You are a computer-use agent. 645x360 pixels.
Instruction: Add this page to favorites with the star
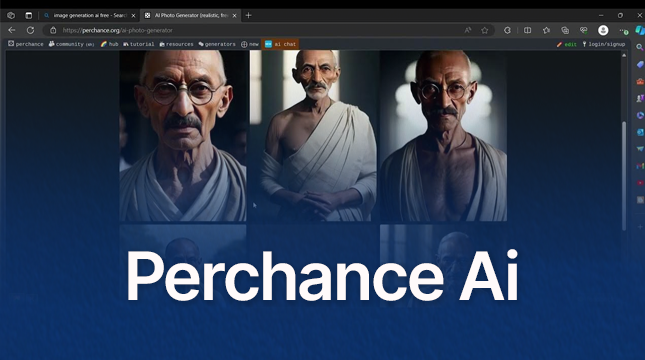(x=485, y=30)
